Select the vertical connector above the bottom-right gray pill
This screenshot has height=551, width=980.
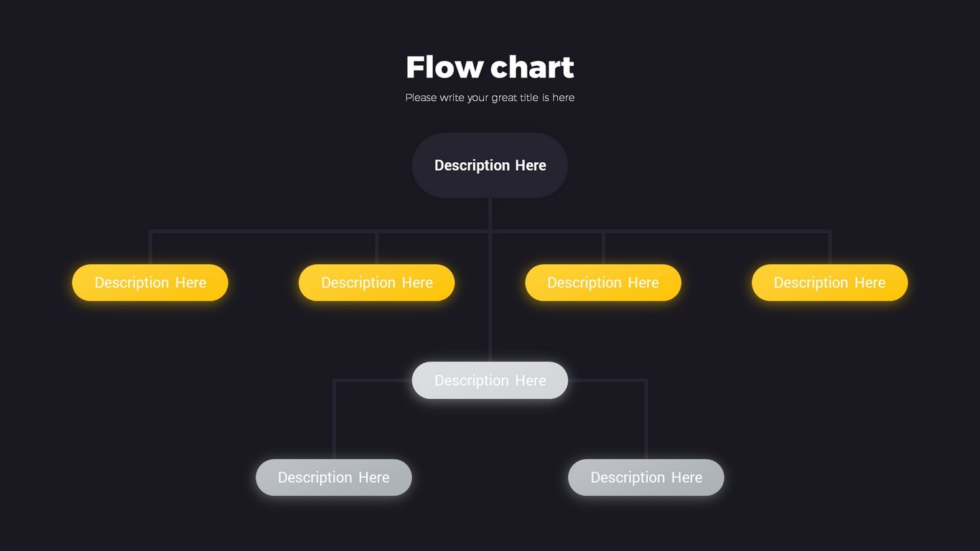click(646, 423)
